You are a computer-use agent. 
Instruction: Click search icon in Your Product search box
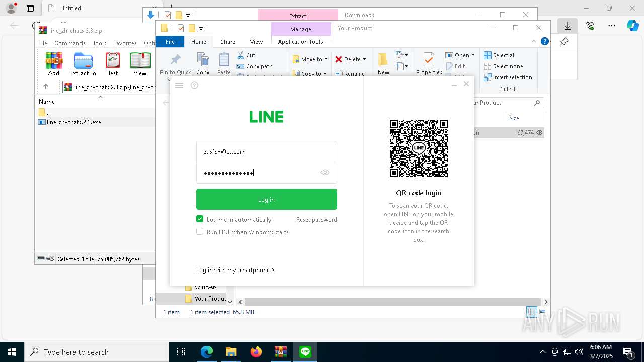point(537,103)
